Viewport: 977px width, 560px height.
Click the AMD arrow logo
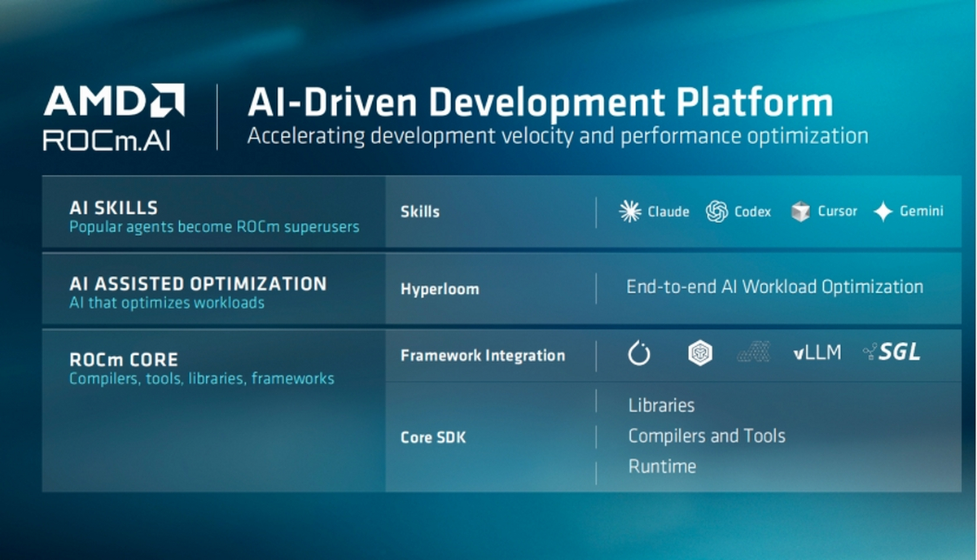pyautogui.click(x=169, y=101)
